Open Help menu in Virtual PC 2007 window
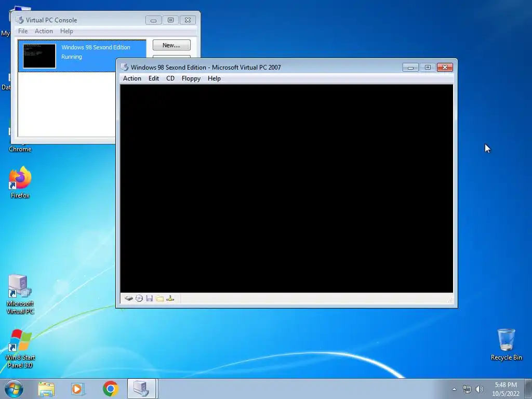The height and width of the screenshot is (399, 532). (x=214, y=78)
